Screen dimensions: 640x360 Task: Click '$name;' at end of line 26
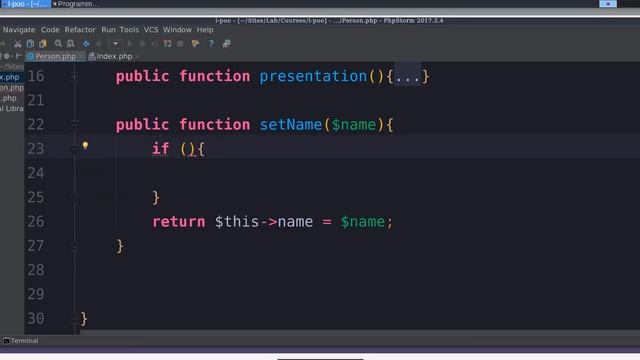366,222
